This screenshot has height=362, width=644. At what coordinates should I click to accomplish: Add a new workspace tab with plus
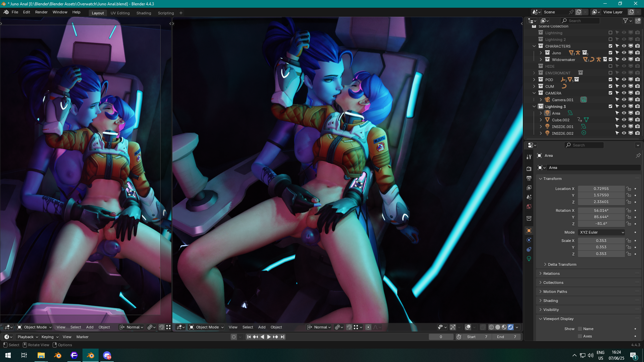tap(181, 13)
